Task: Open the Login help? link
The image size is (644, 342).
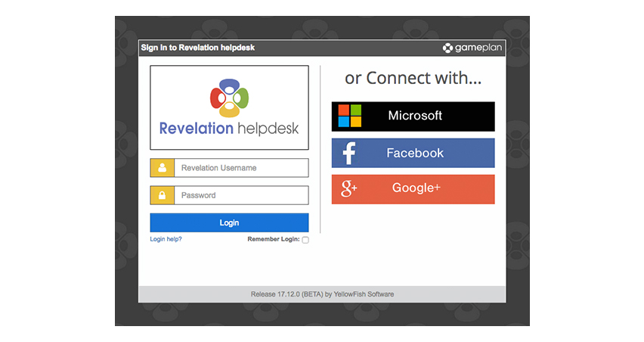Action: pyautogui.click(x=166, y=239)
